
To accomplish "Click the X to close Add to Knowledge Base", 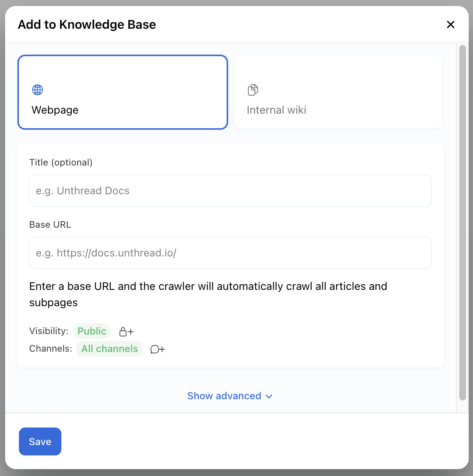I will pos(451,24).
